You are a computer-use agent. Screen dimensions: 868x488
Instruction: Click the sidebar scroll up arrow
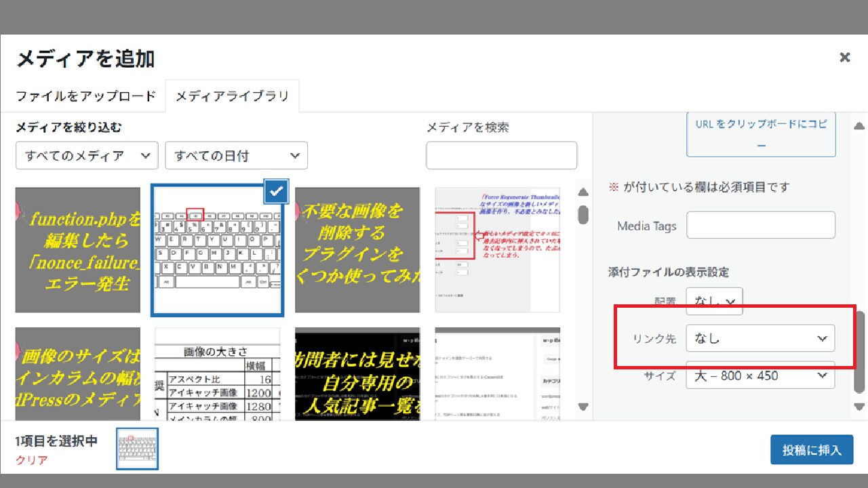pyautogui.click(x=859, y=125)
